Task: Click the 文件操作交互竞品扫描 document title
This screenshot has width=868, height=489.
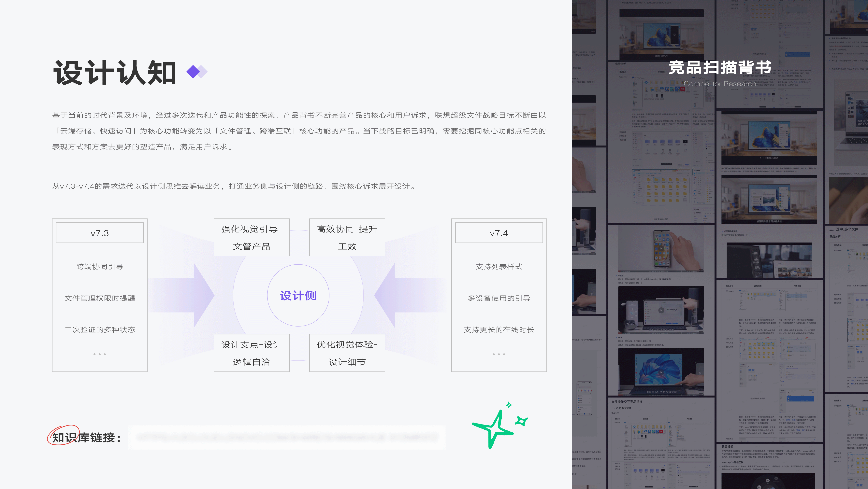Action: click(x=627, y=402)
